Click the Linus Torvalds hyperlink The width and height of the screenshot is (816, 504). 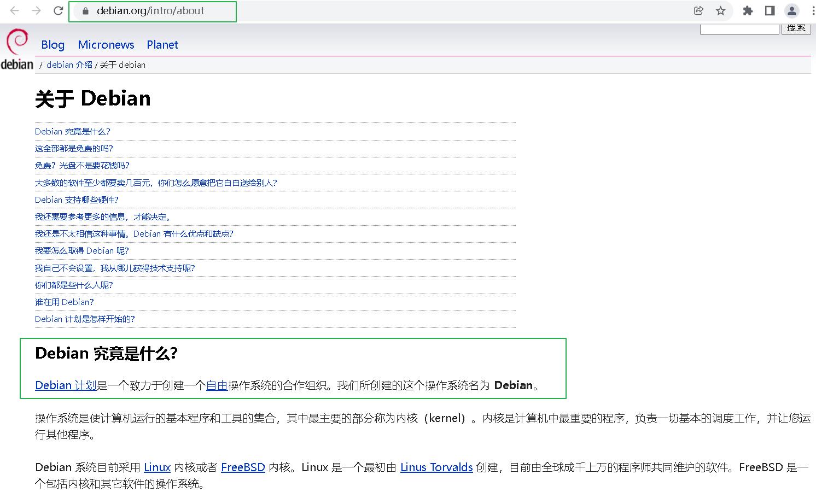436,467
